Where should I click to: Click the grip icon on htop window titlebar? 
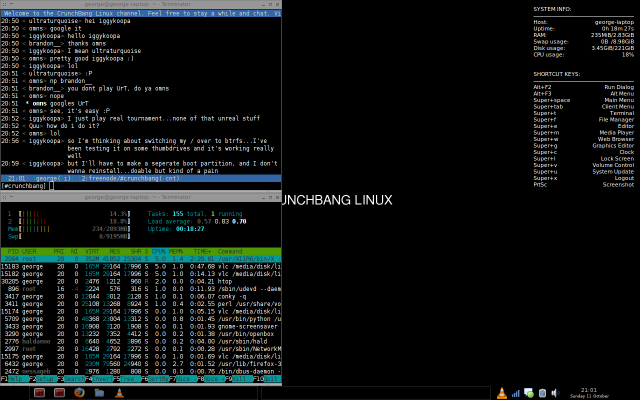[4, 197]
